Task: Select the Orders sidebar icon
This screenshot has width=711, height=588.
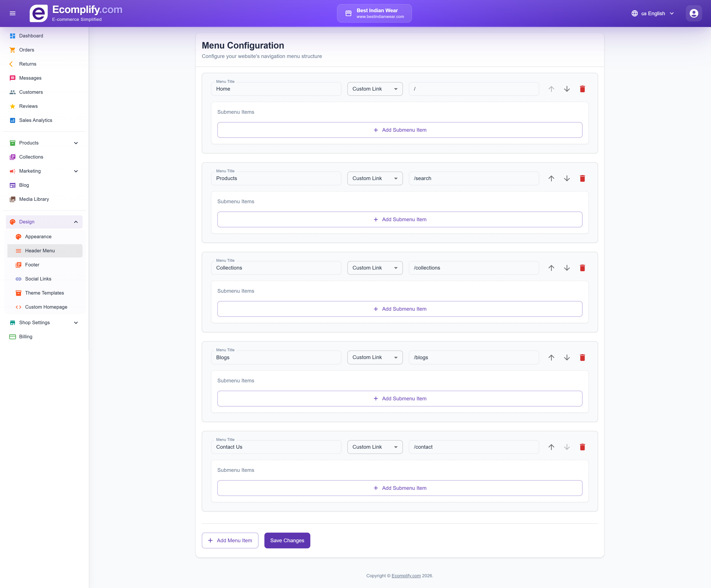Action: click(x=13, y=49)
